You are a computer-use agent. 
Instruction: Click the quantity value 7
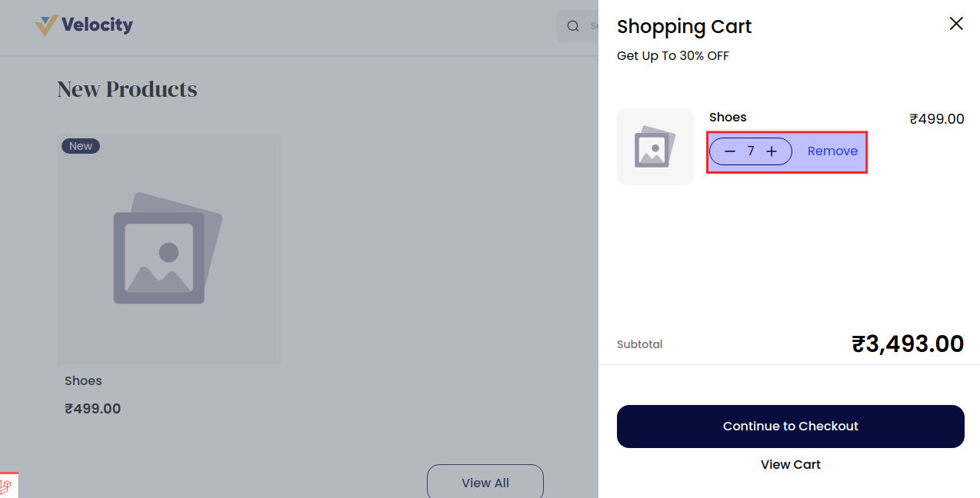(x=751, y=151)
